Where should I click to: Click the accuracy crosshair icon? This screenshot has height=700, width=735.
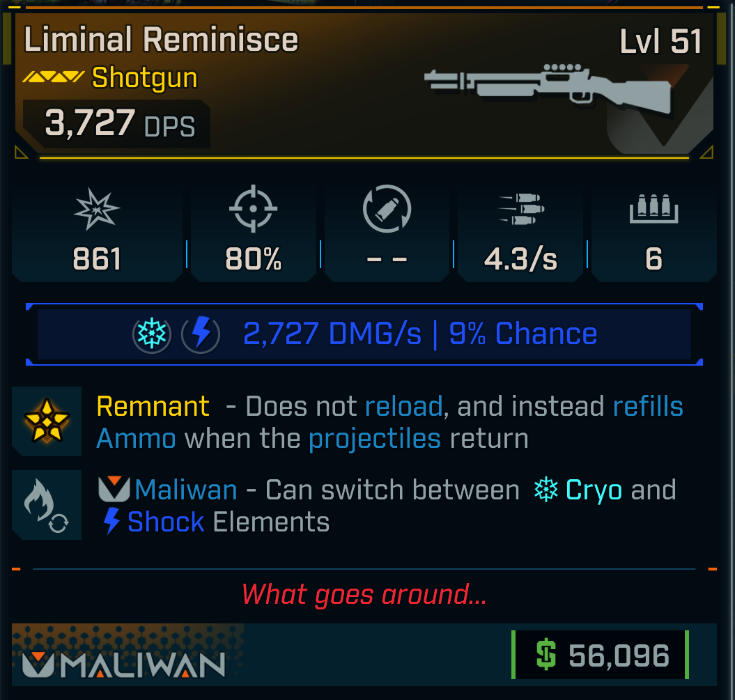(253, 208)
